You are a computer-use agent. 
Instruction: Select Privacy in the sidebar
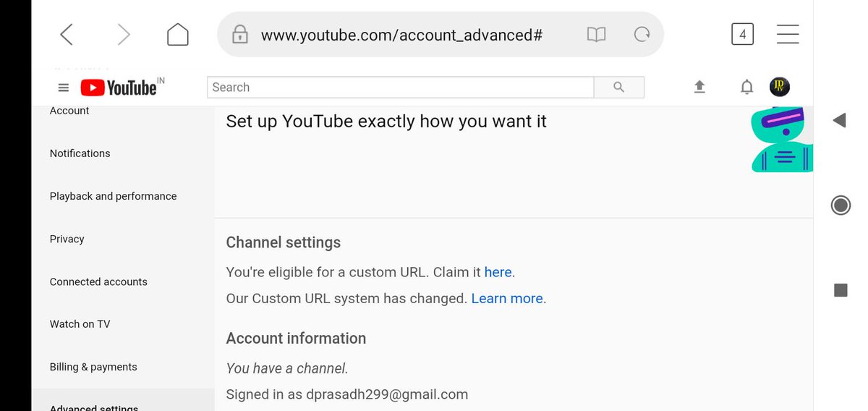coord(67,239)
